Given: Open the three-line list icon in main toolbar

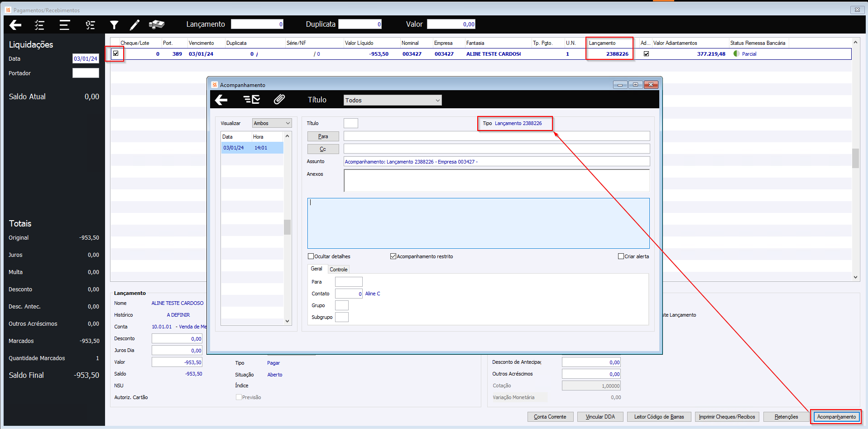Looking at the screenshot, I should [x=65, y=25].
